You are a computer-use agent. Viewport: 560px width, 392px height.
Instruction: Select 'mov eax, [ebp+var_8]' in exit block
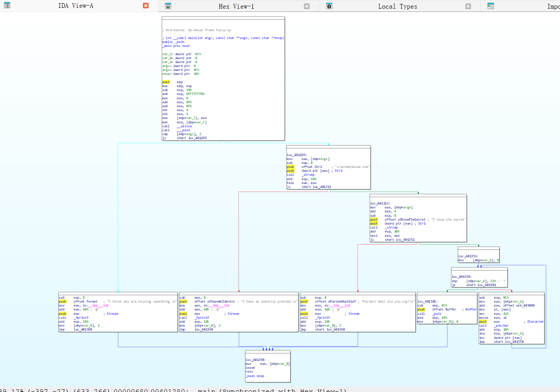pyautogui.click(x=267, y=364)
